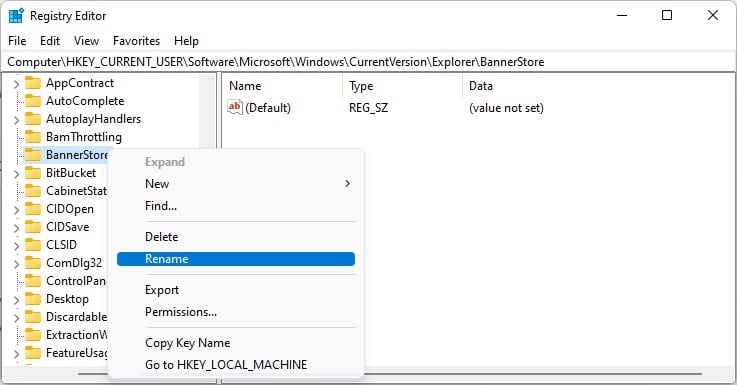Click the BamThrottling folder icon
The height and width of the screenshot is (385, 737).
32,137
